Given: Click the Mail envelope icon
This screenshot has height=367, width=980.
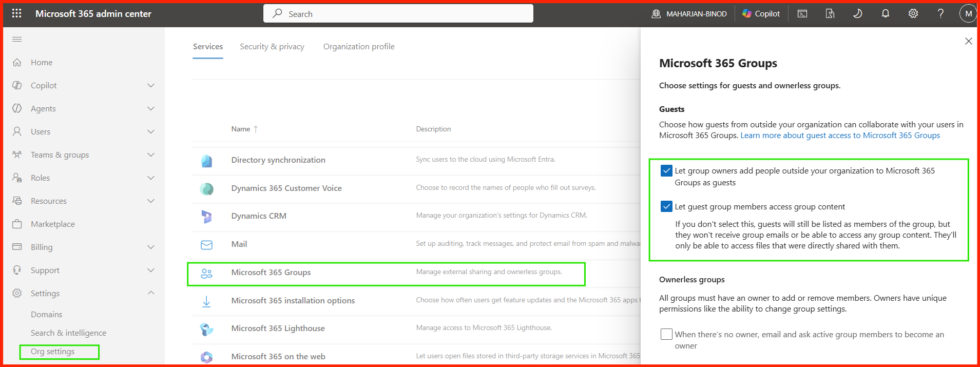Looking at the screenshot, I should [206, 245].
